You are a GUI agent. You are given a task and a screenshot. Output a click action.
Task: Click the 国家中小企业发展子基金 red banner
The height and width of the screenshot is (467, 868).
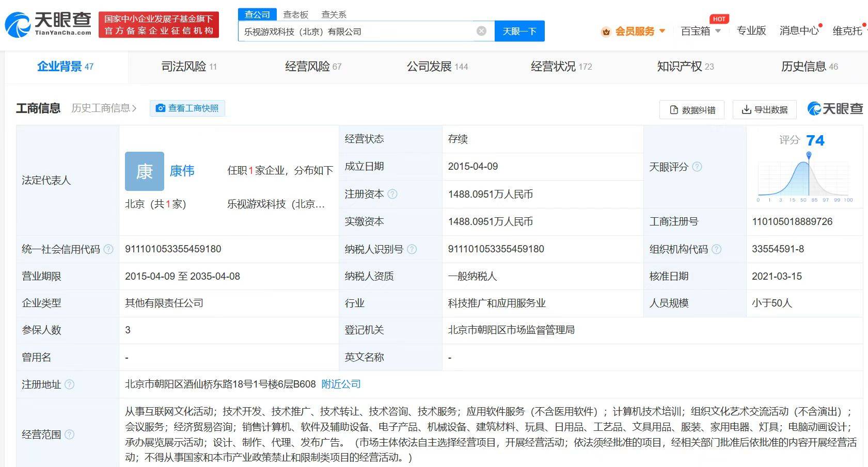(159, 25)
